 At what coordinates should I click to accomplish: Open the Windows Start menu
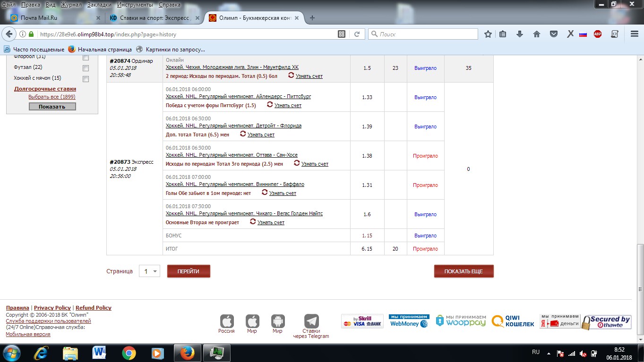coord(11,353)
